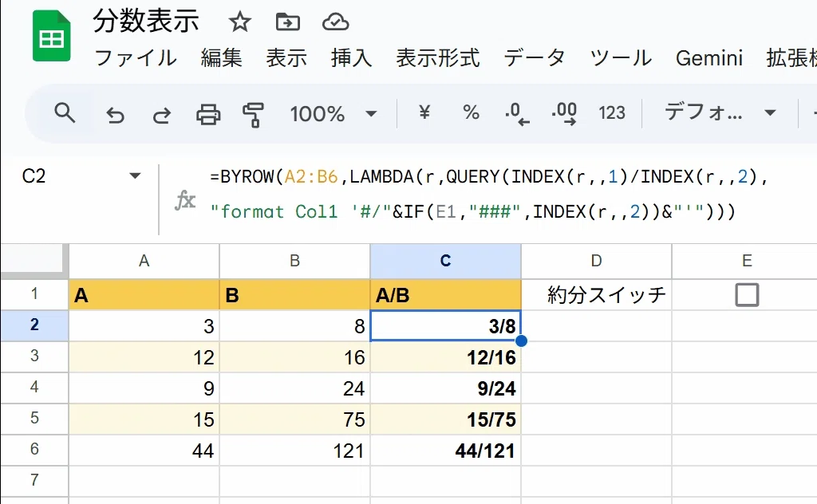This screenshot has height=504, width=817.
Task: Click the redo arrow icon
Action: [x=161, y=114]
